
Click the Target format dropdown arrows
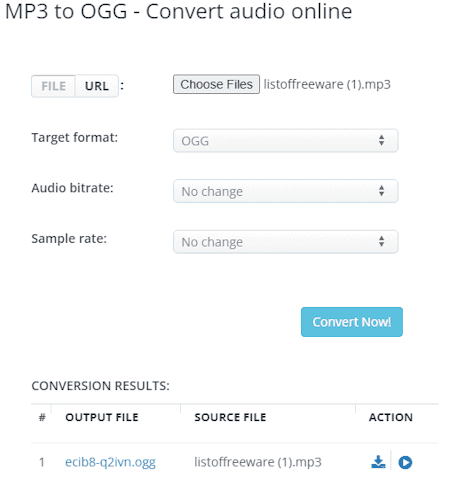[x=382, y=140]
